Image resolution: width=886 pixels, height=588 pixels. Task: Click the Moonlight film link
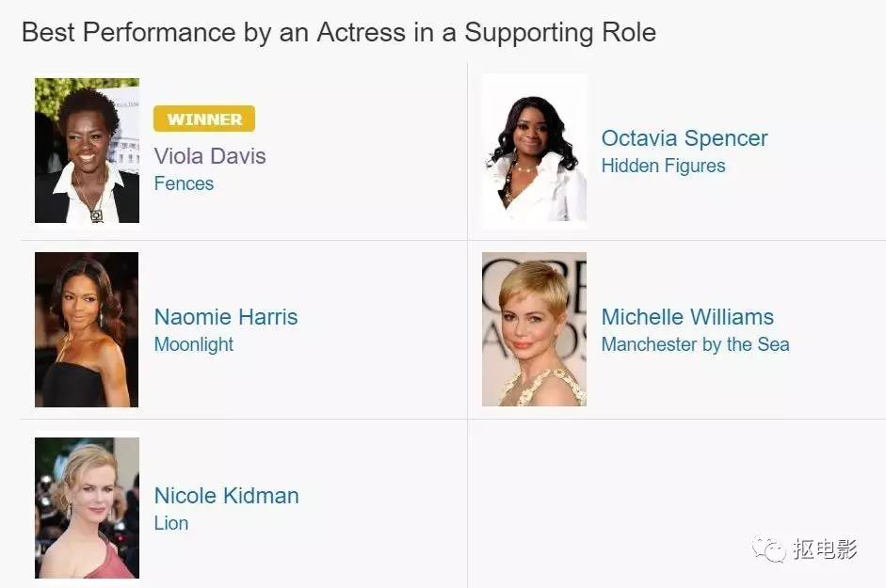point(193,344)
